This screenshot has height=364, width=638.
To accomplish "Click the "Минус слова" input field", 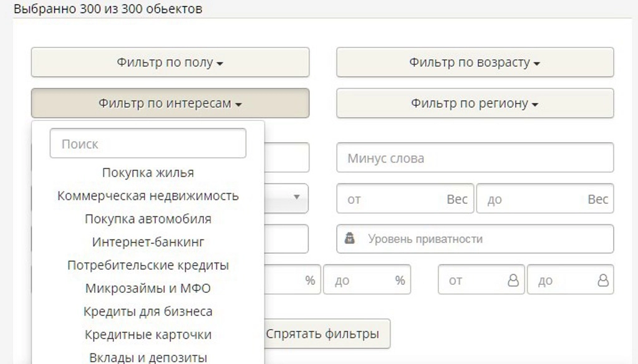I will click(x=475, y=158).
